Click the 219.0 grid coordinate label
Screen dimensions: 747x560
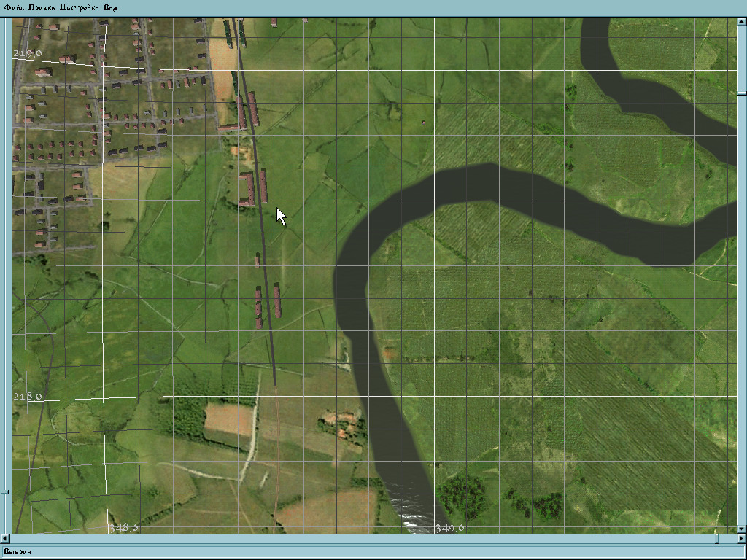[27, 53]
